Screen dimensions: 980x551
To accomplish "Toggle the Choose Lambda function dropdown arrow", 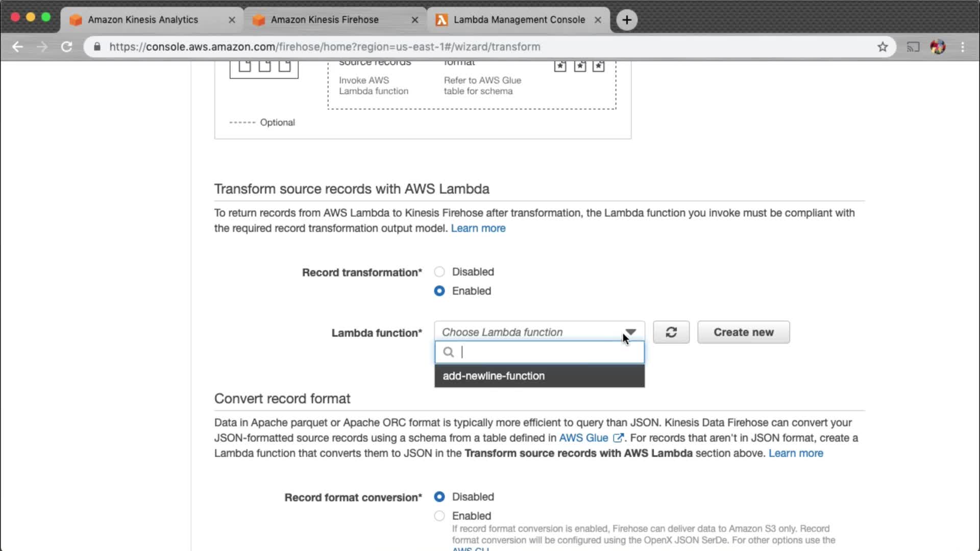I will (x=631, y=332).
